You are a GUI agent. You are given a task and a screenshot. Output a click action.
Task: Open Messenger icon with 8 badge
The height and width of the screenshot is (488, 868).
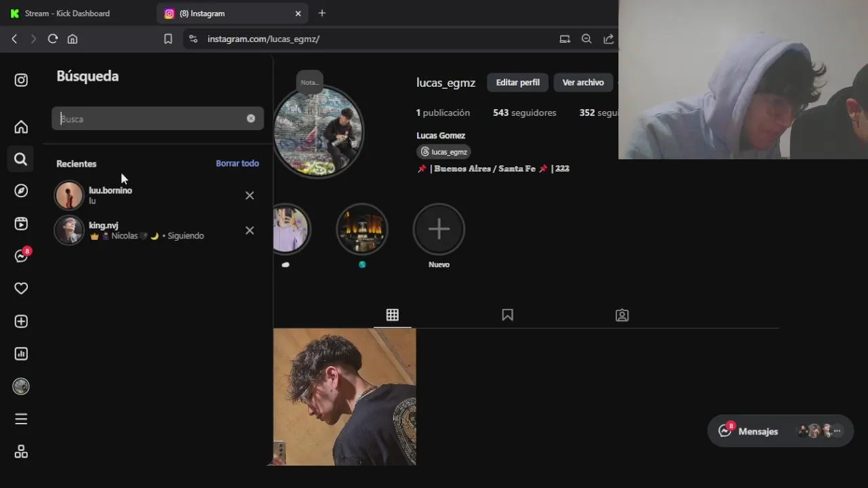coord(22,256)
